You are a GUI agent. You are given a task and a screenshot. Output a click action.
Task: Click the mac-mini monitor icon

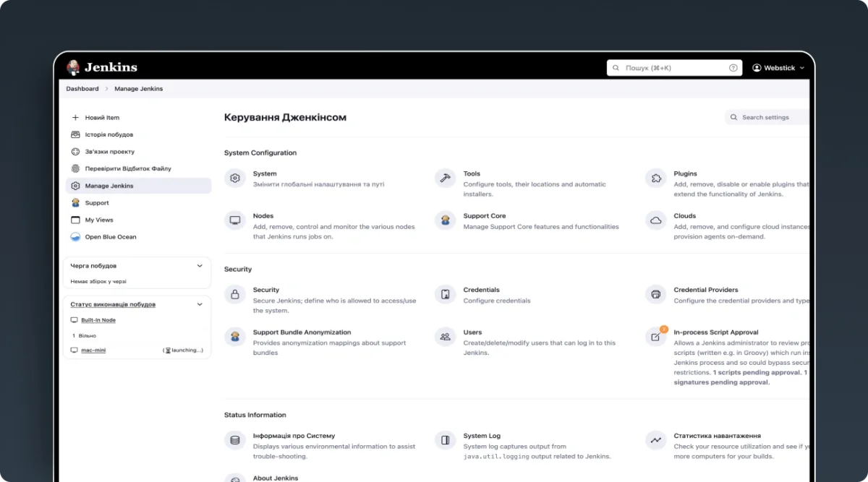click(x=74, y=350)
